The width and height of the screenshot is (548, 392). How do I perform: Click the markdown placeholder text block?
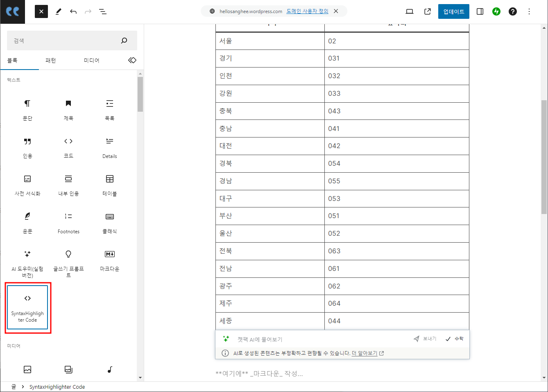pyautogui.click(x=259, y=374)
